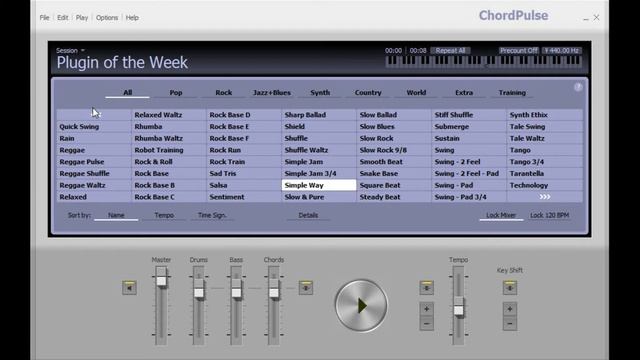This screenshot has width=640, height=360.
Task: Select the Synth Ethix style
Action: point(545,115)
